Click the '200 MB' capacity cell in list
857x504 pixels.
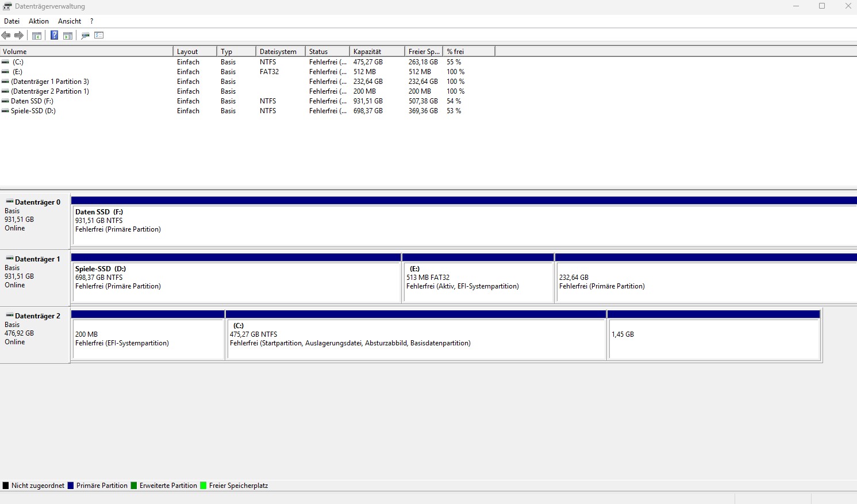(x=364, y=91)
